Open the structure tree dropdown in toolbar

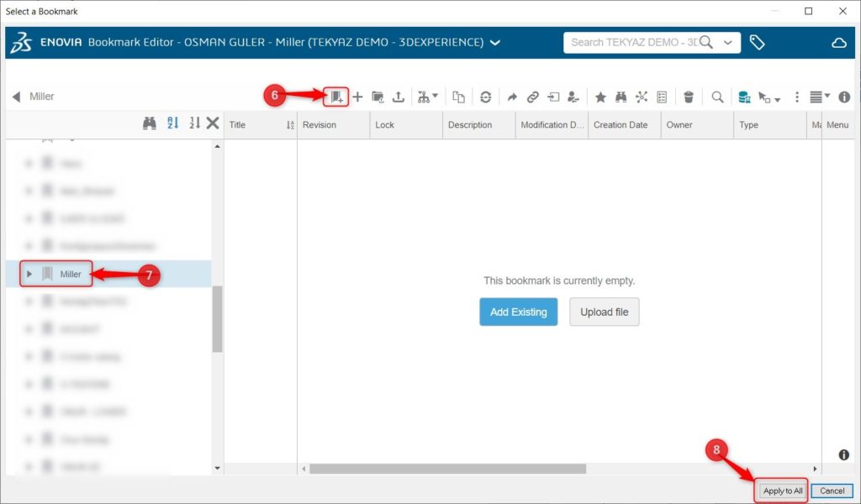coord(427,97)
